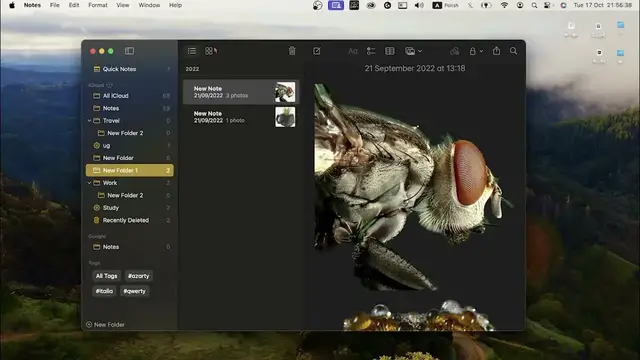Insert a checklist
The image size is (640, 360).
pos(371,51)
